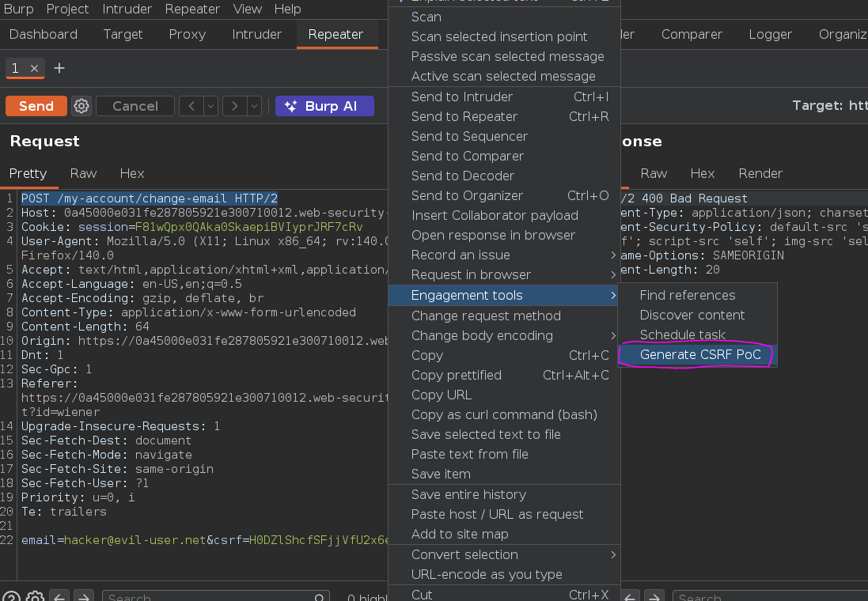Select Send to Intruder

[504, 96]
